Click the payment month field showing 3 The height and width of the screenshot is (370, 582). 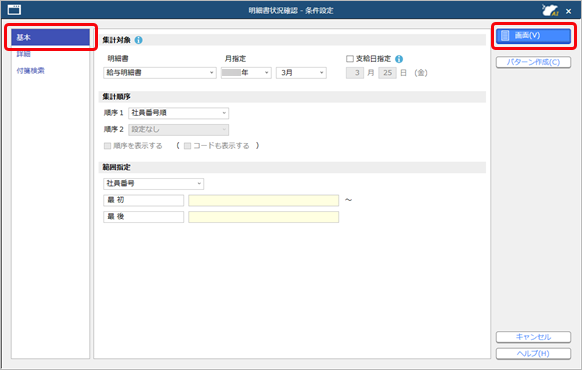[x=355, y=73]
